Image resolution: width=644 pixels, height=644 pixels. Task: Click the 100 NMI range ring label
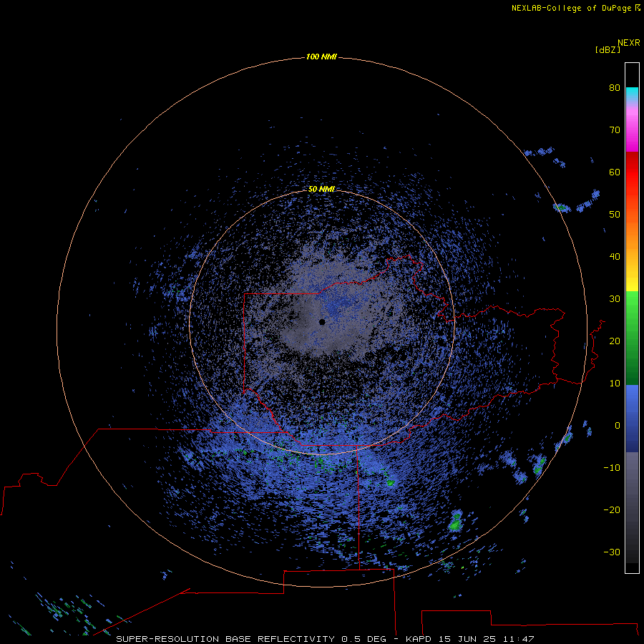[321, 57]
